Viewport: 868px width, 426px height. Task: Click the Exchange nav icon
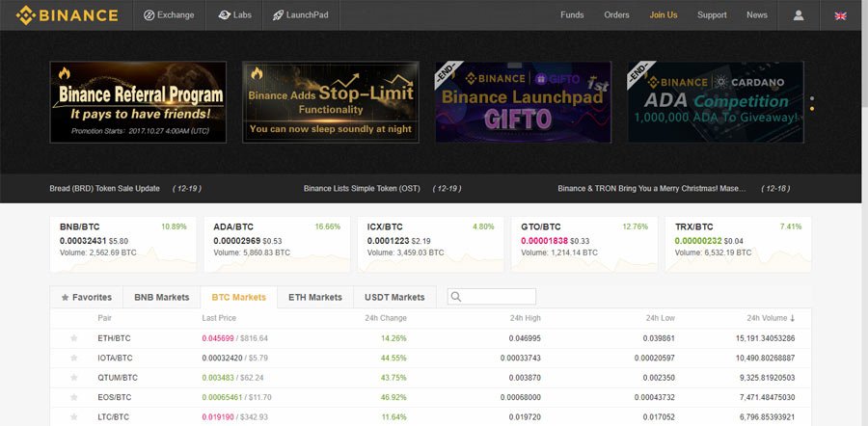pos(149,14)
